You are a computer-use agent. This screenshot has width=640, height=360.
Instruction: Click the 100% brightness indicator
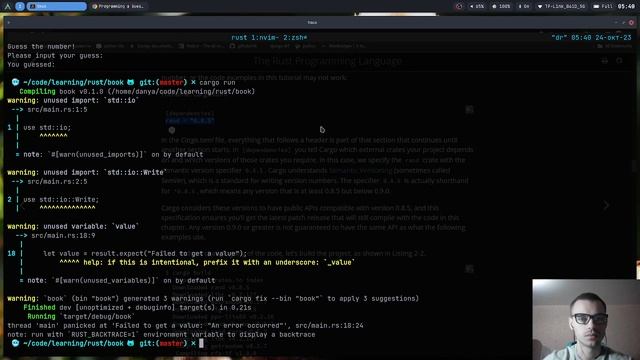501,6
